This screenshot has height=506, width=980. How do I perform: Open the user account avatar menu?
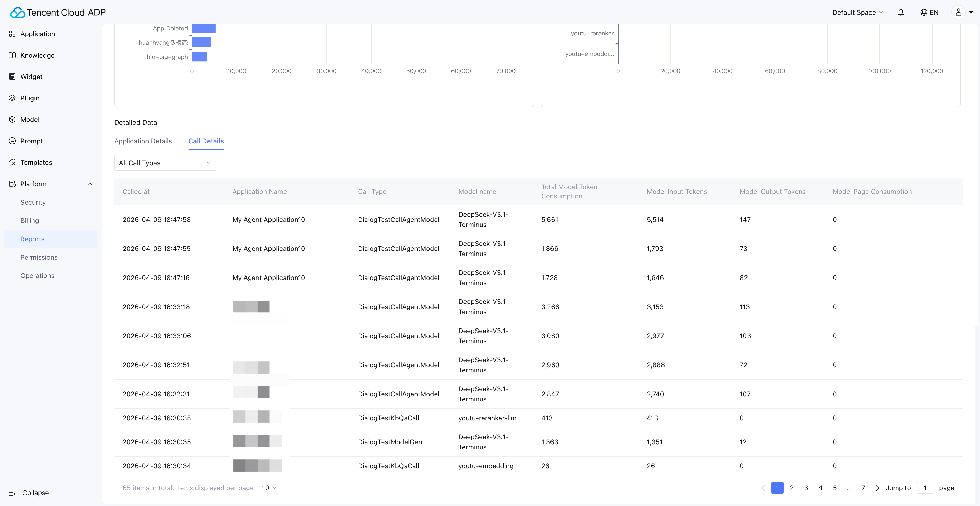958,12
